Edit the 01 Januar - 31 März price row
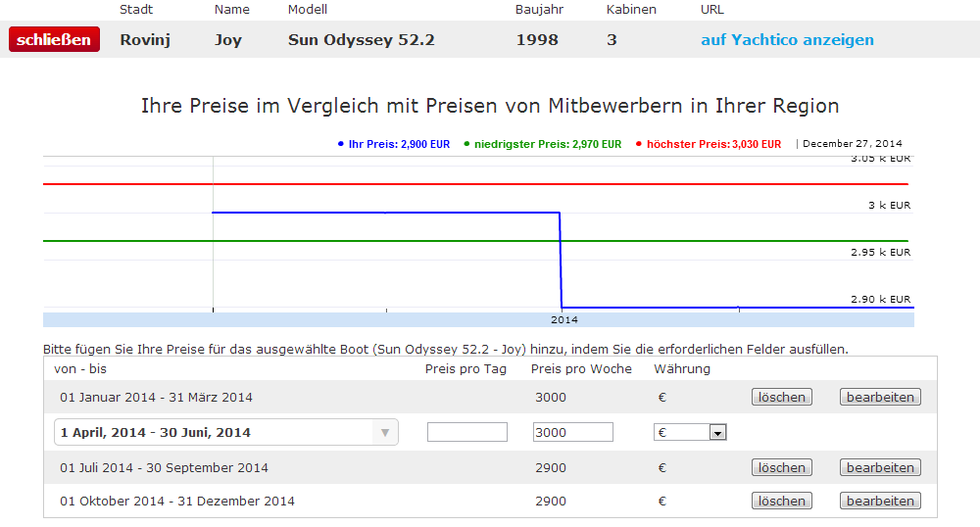Viewport: 980px width, 527px height. [x=880, y=397]
